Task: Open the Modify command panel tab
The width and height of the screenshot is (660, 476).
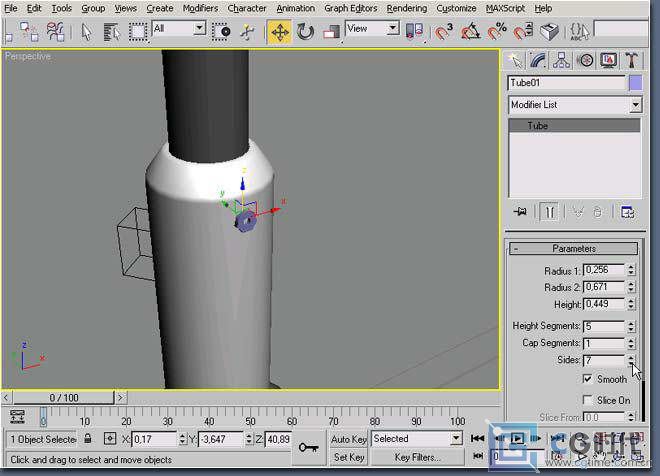Action: 538,61
